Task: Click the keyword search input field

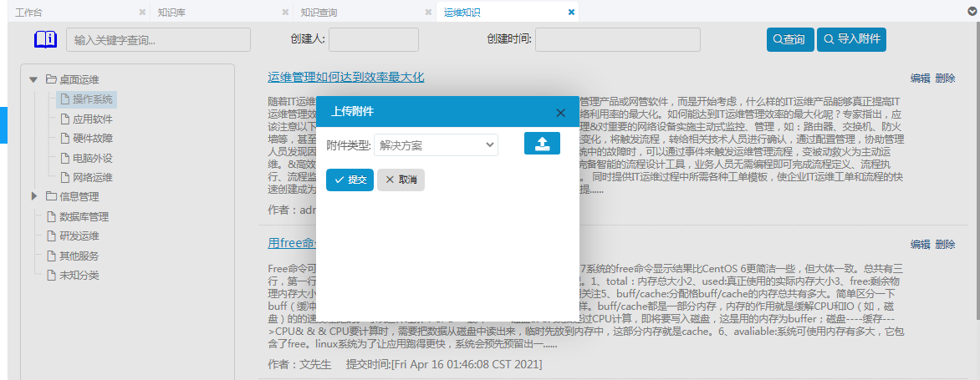Action: pyautogui.click(x=158, y=40)
